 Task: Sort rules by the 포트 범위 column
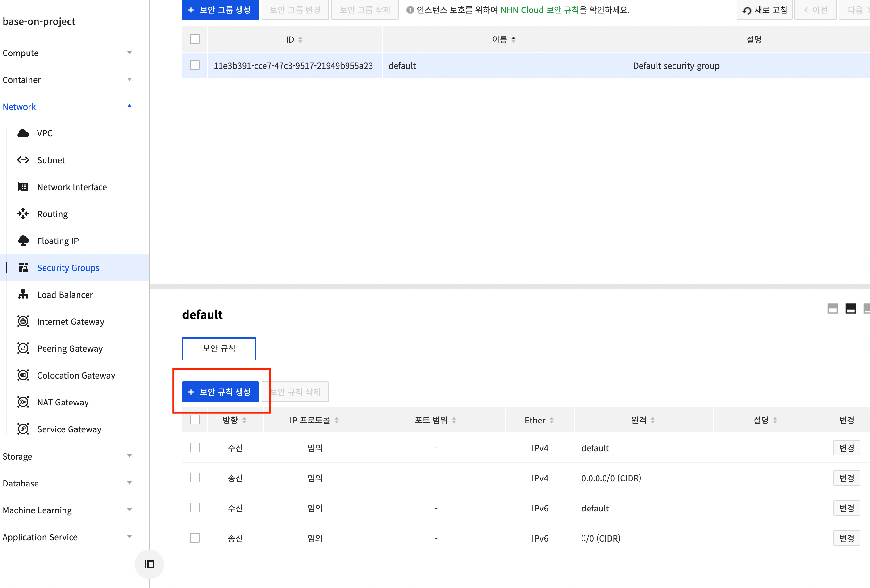click(435, 420)
